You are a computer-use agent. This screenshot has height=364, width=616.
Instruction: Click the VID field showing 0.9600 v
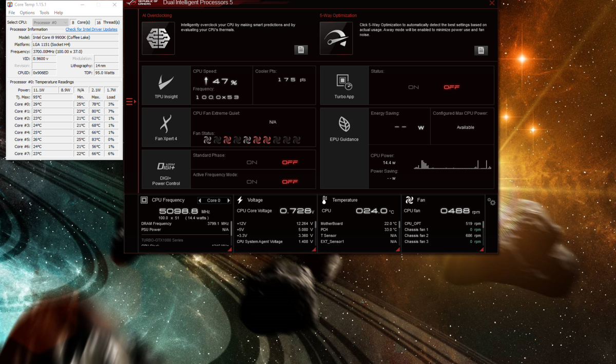[44, 59]
